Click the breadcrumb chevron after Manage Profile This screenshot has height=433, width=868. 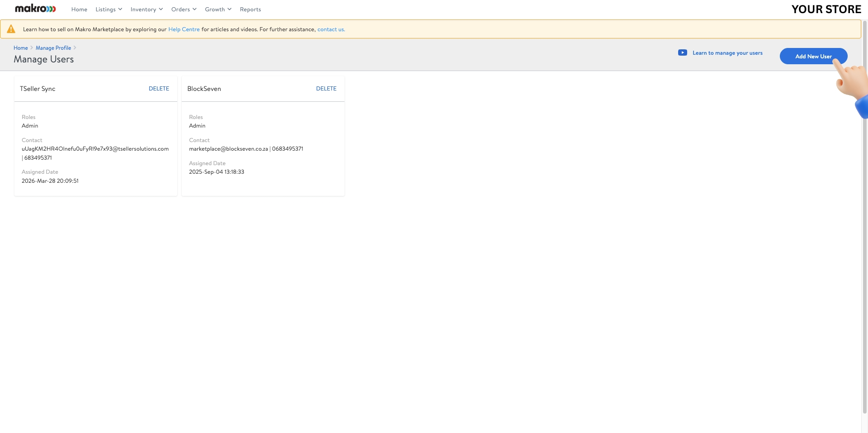(x=75, y=48)
